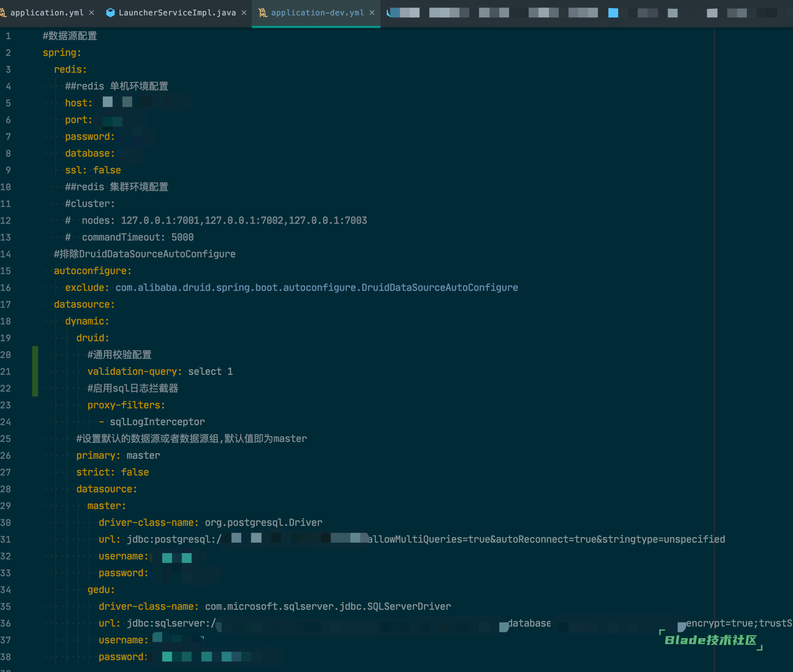Click the 'strict: false' line
The height and width of the screenshot is (672, 793).
click(112, 472)
